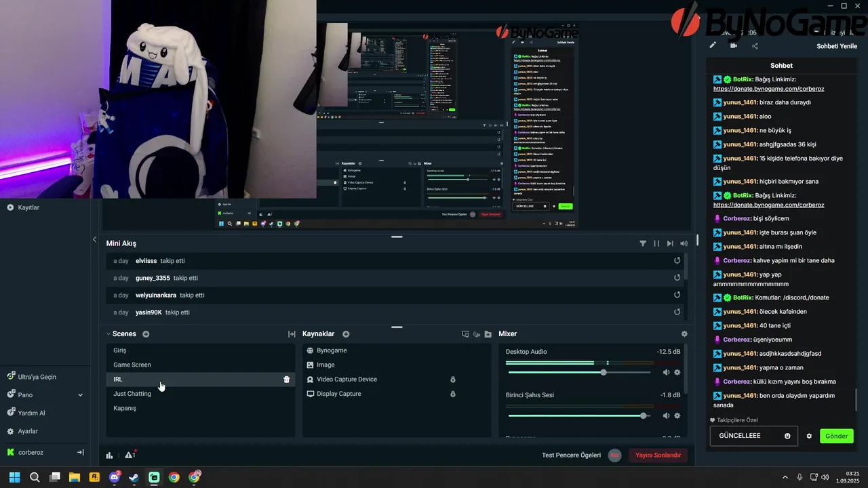
Task: Click the Mini Akış list scrollbar
Action: coord(685,266)
